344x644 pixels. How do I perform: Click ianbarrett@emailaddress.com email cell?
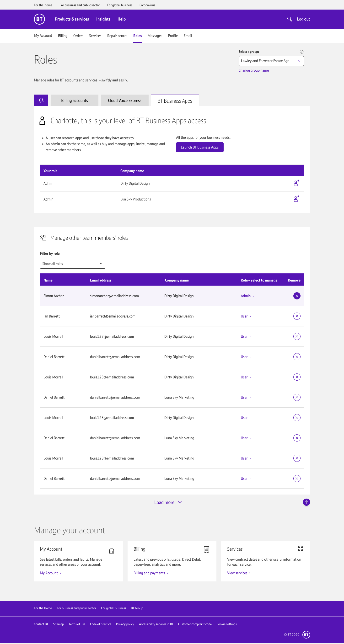click(x=113, y=316)
